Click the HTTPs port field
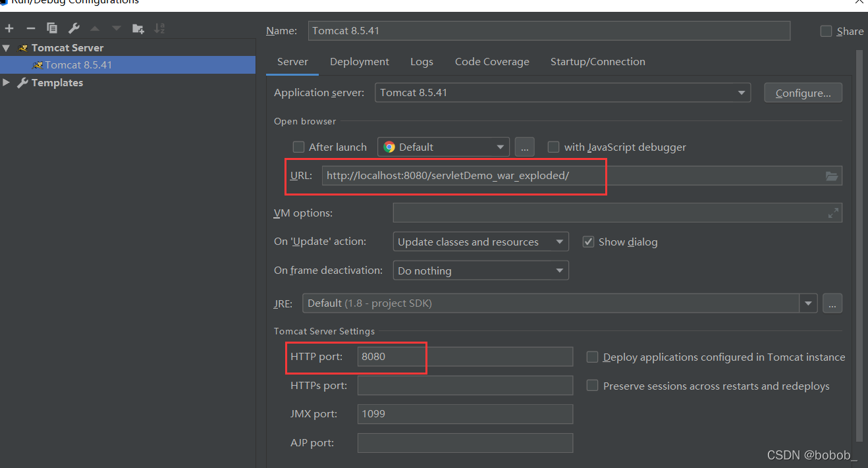This screenshot has height=468, width=868. (x=465, y=386)
